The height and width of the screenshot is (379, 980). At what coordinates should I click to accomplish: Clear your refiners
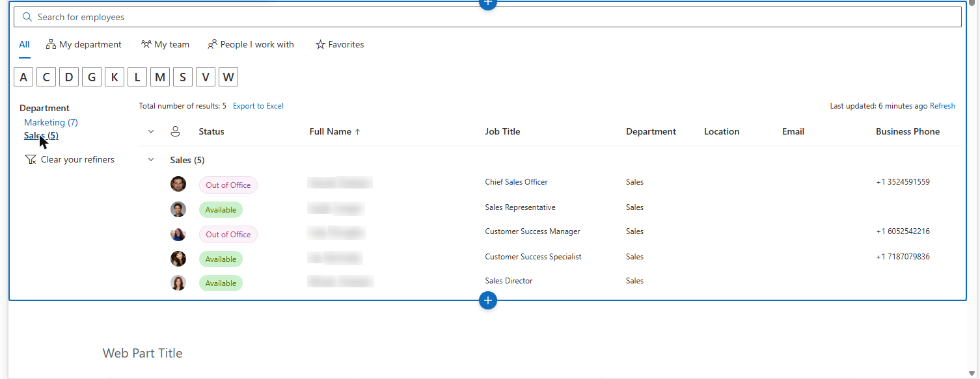click(70, 159)
